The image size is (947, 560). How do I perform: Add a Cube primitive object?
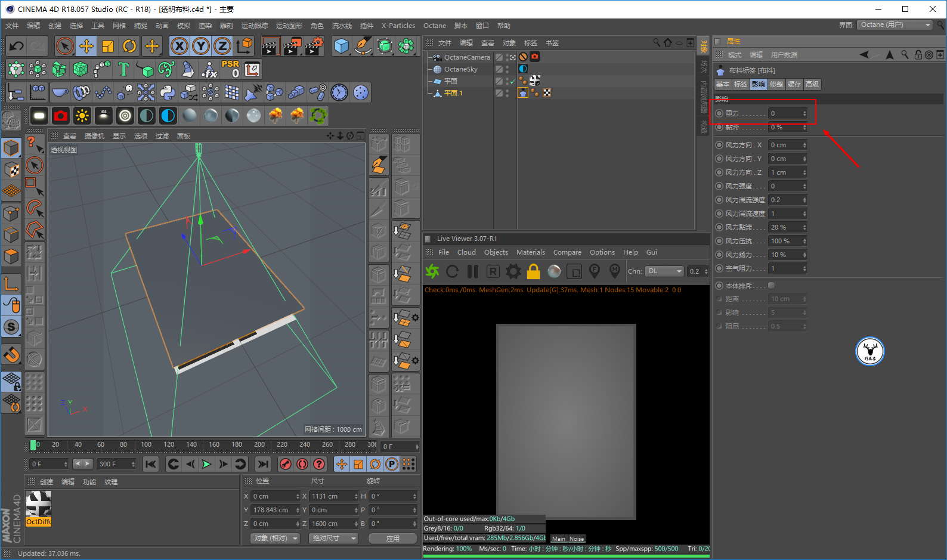point(341,46)
